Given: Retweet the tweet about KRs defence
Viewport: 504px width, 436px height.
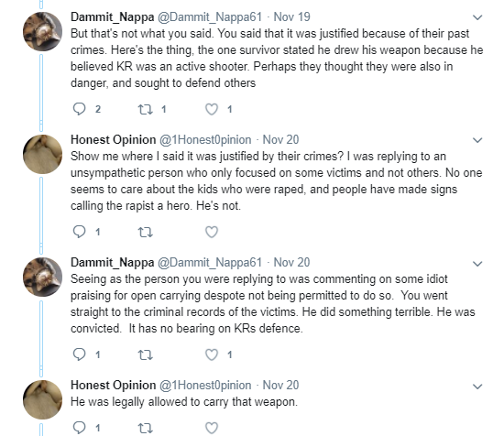Looking at the screenshot, I should pos(146,354).
